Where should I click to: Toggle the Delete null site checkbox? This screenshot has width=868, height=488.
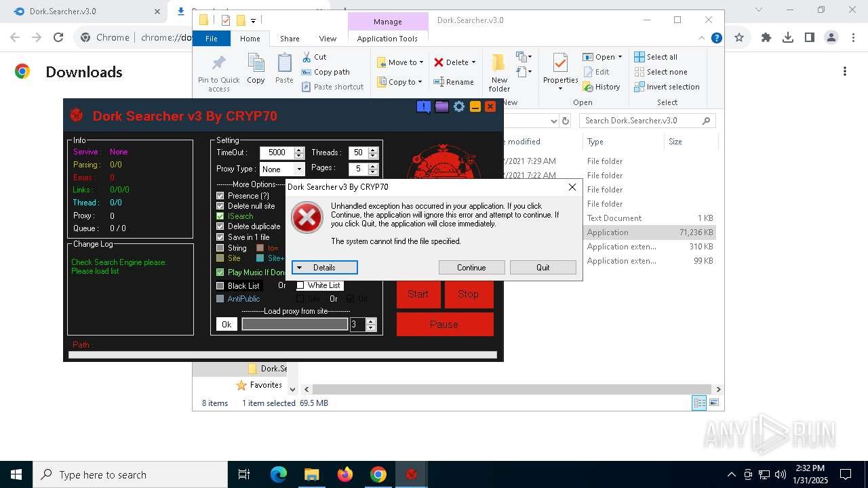pos(220,205)
